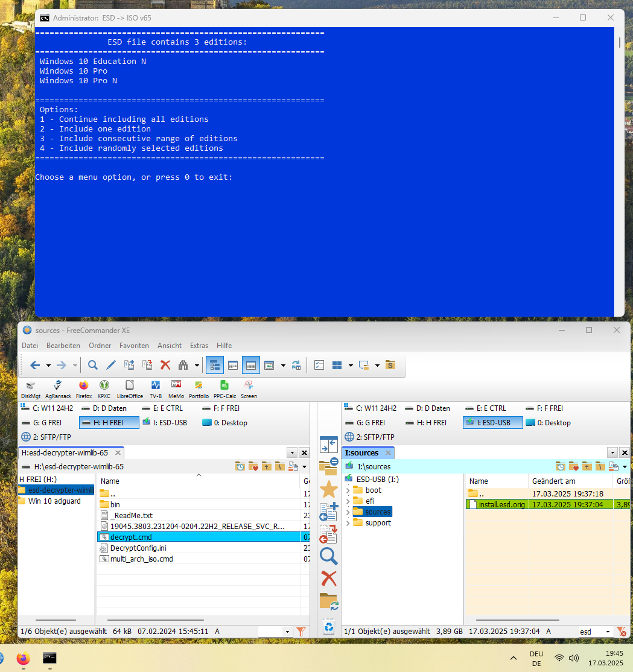Screen dimensions: 633x672
Task: Click the Edit pencil toolbar icon
Action: 110,365
